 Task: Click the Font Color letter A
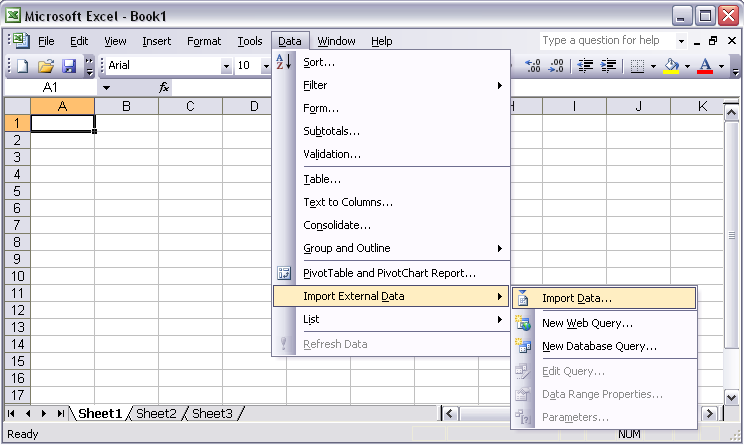point(705,65)
